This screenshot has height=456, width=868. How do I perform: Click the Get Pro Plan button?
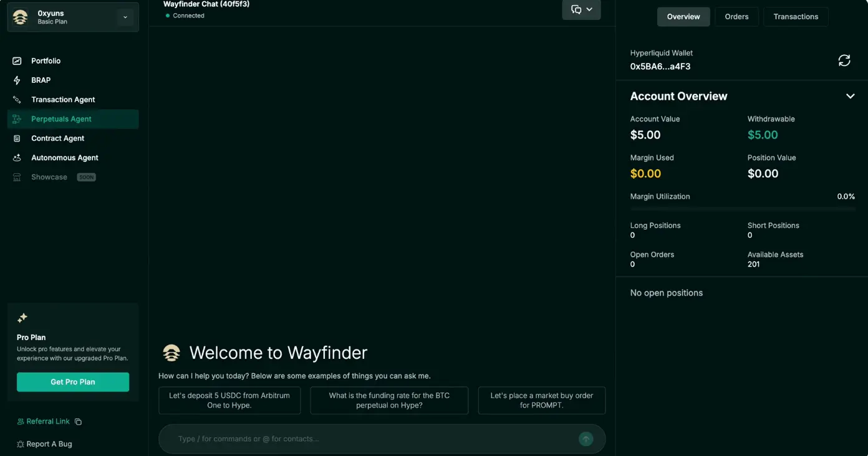[72, 381]
